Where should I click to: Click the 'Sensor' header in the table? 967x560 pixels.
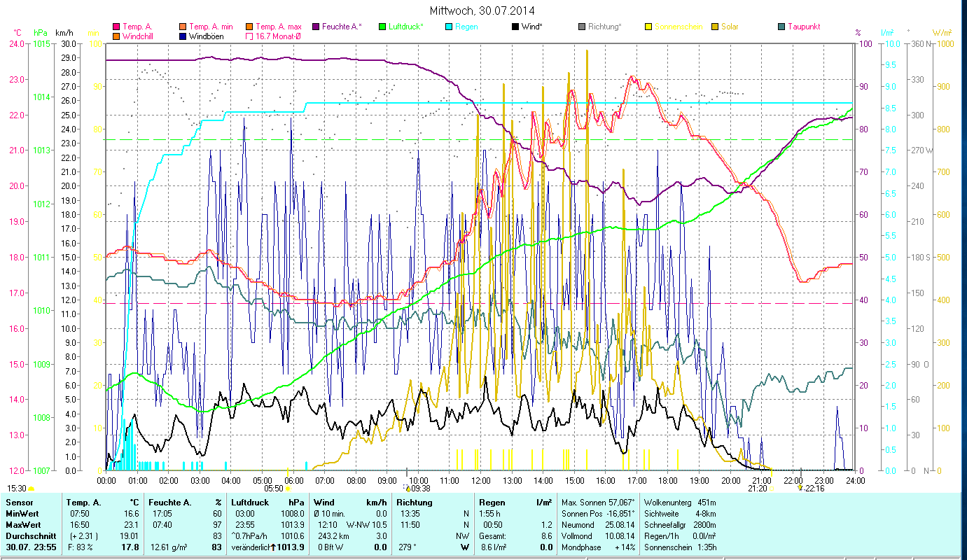click(19, 503)
